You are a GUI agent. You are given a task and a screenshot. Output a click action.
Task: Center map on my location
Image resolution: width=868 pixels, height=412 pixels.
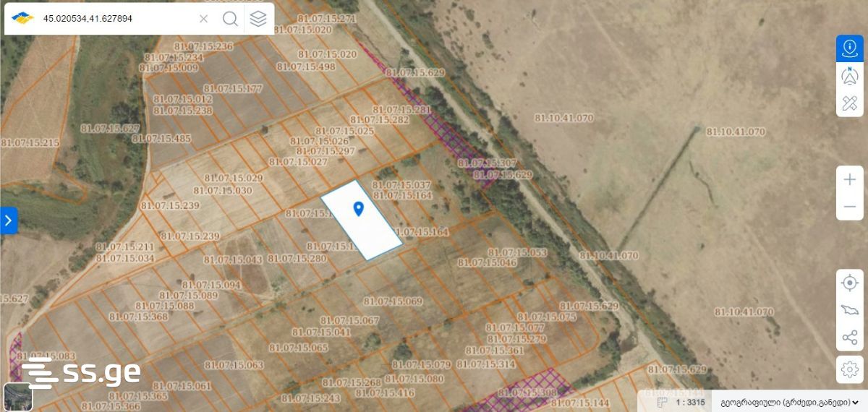[850, 283]
